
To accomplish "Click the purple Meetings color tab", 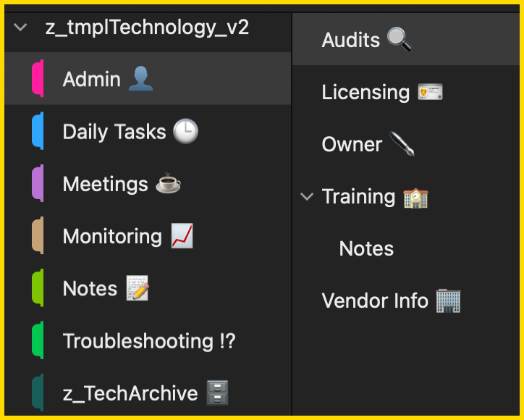I will 38,183.
